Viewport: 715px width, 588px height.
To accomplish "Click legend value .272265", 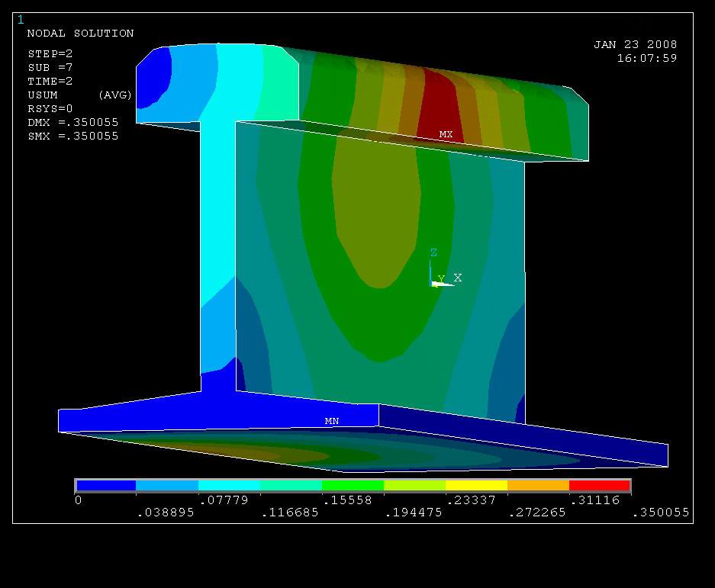I will coord(537,512).
